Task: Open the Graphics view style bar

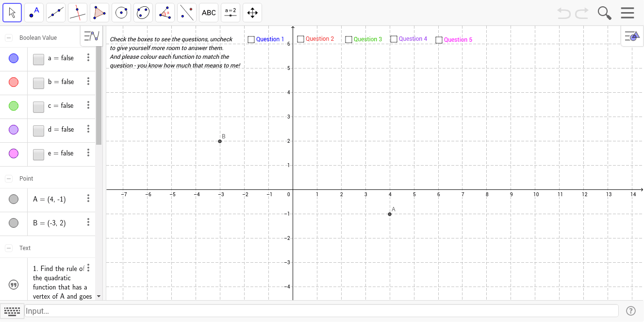Action: point(632,36)
